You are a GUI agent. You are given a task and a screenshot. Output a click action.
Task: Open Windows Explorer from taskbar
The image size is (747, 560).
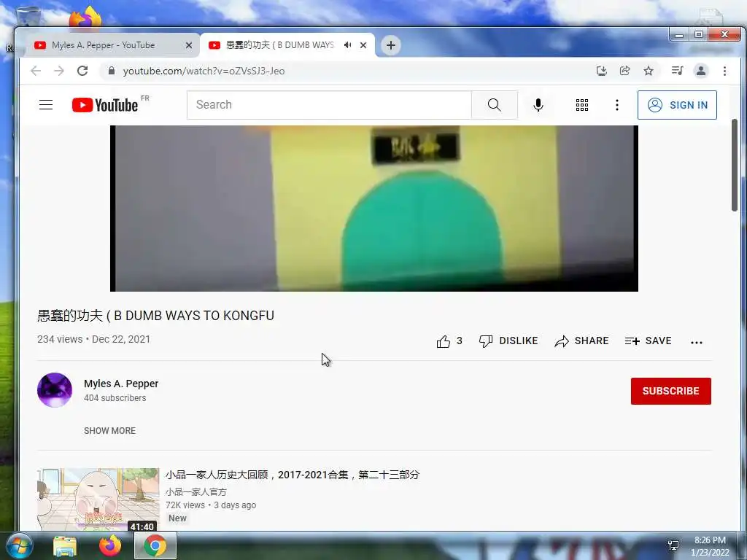coord(65,545)
